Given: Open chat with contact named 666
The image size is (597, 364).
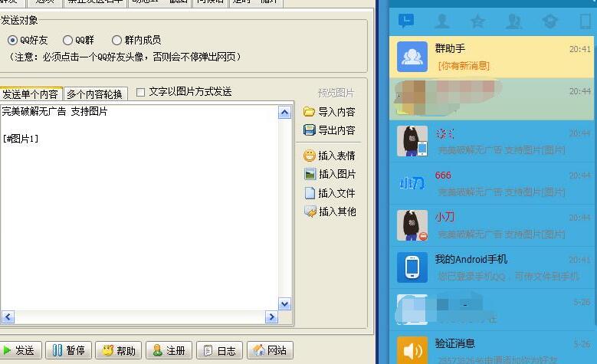Looking at the screenshot, I should pos(491,183).
